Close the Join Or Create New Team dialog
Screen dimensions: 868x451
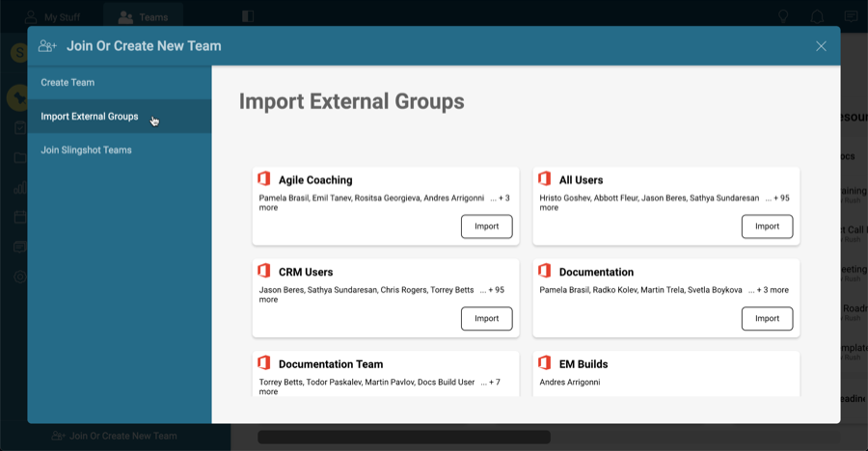click(x=821, y=46)
